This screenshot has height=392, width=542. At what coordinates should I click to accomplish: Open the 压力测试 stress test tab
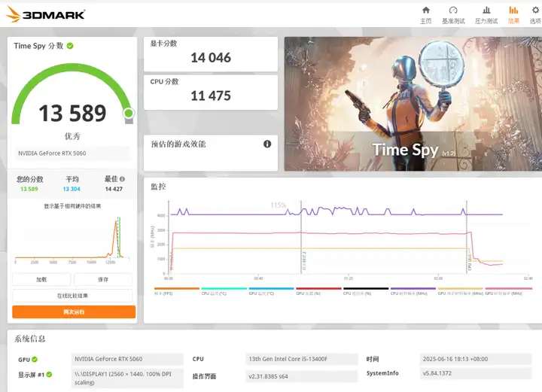pyautogui.click(x=486, y=15)
